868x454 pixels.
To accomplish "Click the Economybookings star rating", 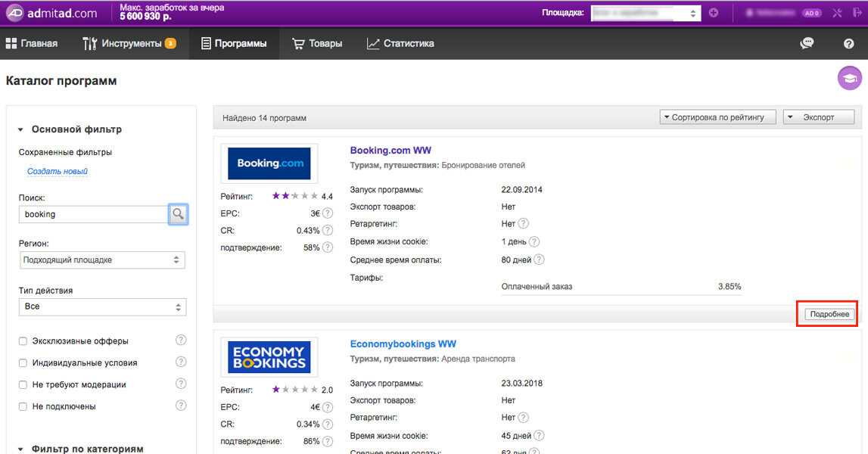I will (294, 389).
